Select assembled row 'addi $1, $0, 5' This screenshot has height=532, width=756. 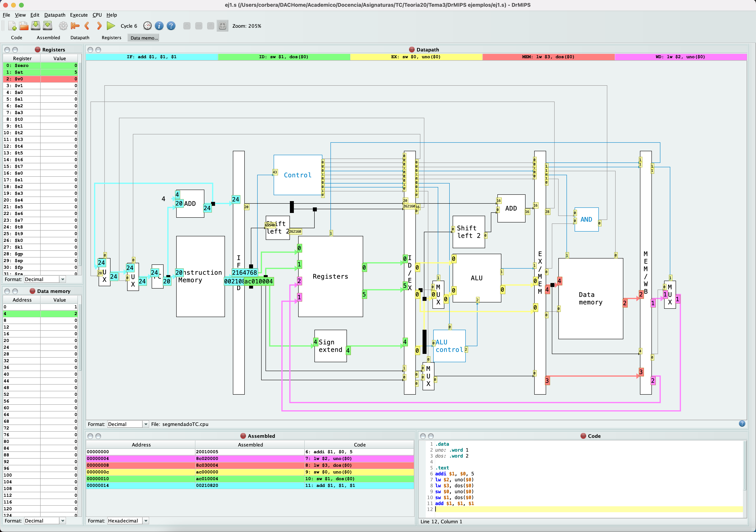click(250, 452)
